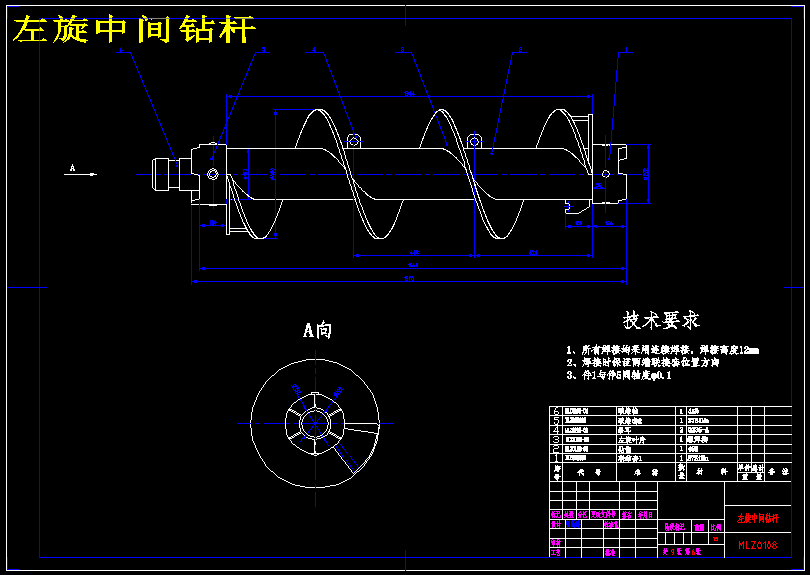Click the sheet count text 共9张 第6张

(682, 552)
